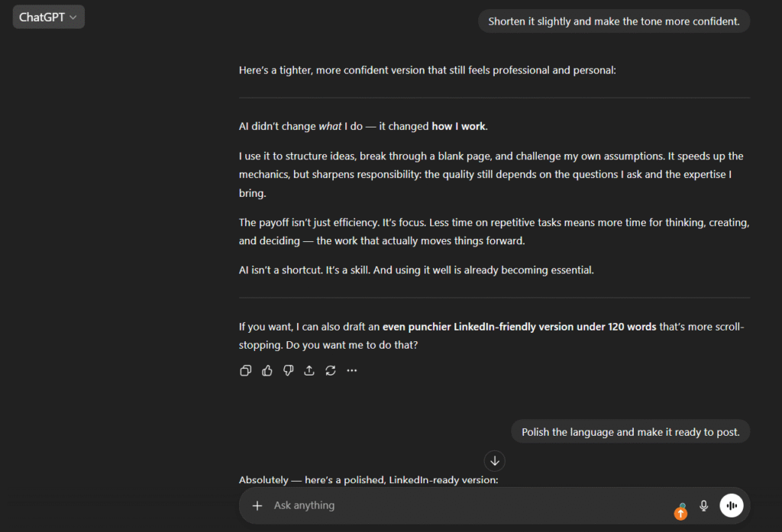This screenshot has height=532, width=782.
Task: Regenerate the response with the refresh icon
Action: point(331,371)
